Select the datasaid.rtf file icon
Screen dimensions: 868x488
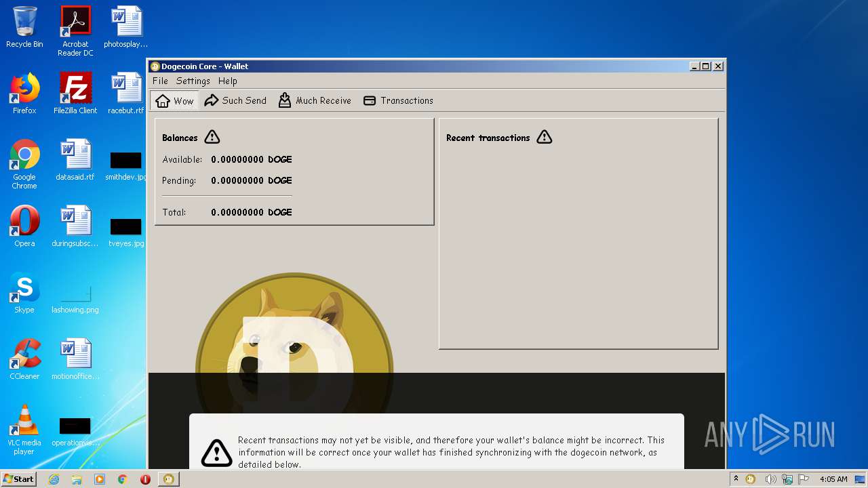click(75, 160)
